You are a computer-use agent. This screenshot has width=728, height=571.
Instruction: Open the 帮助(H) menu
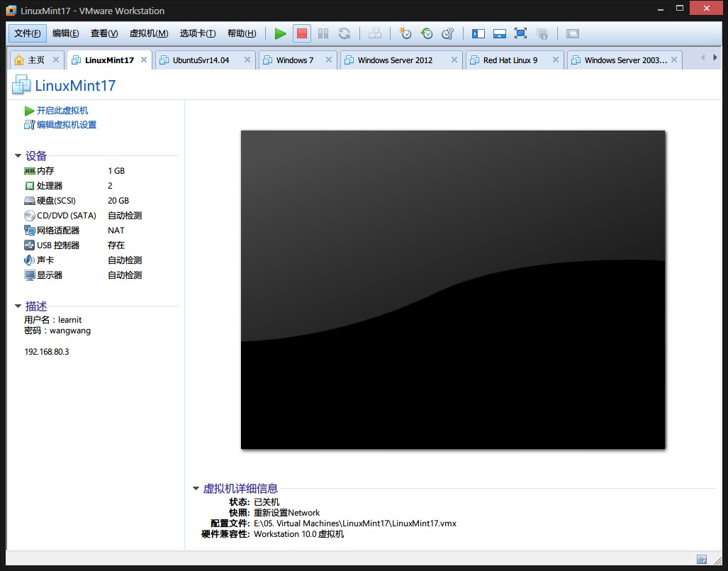click(x=242, y=33)
